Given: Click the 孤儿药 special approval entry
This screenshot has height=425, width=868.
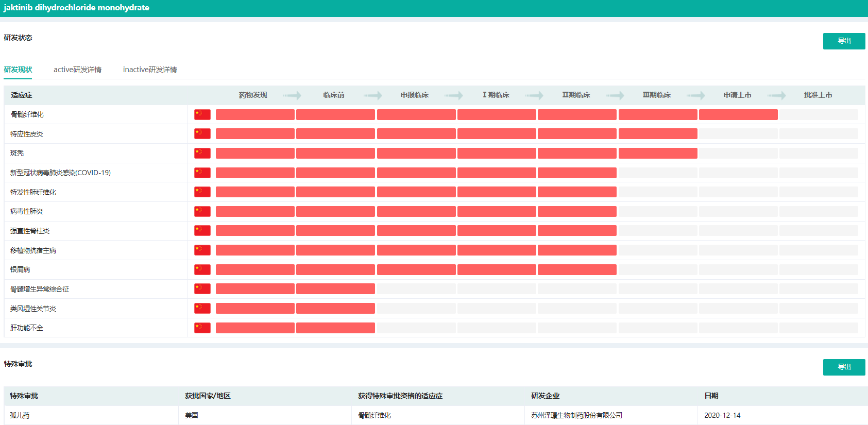Looking at the screenshot, I should click(20, 415).
